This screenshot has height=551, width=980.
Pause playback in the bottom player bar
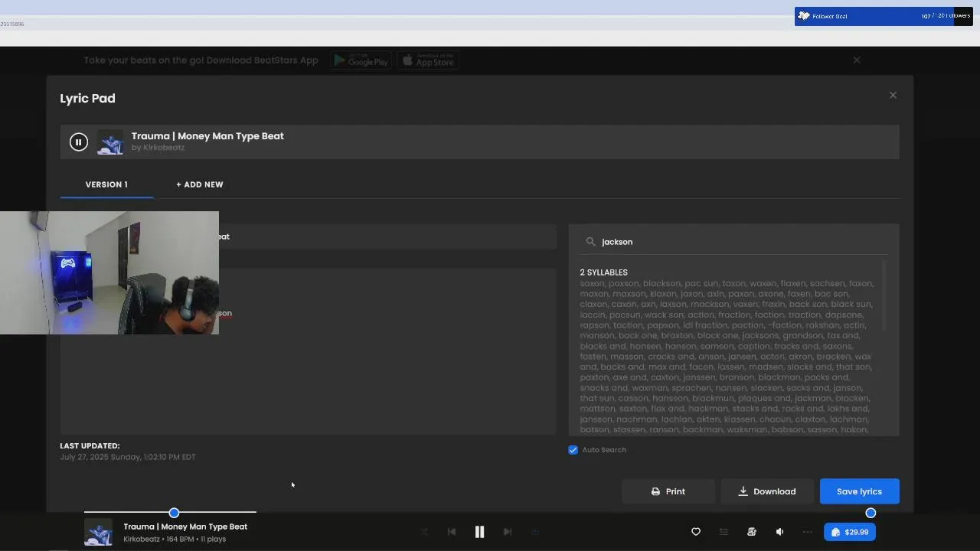[x=479, y=532]
